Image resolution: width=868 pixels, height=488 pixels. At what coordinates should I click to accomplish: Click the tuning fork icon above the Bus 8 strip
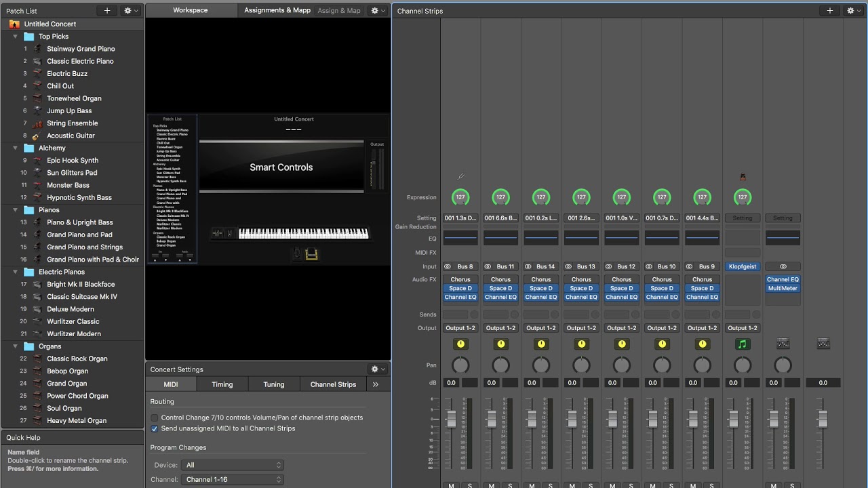[x=460, y=177]
